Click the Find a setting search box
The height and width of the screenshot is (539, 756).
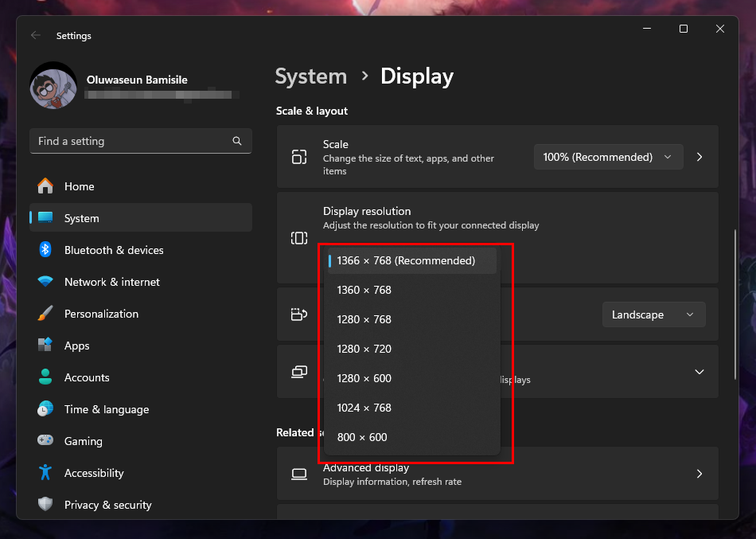131,141
